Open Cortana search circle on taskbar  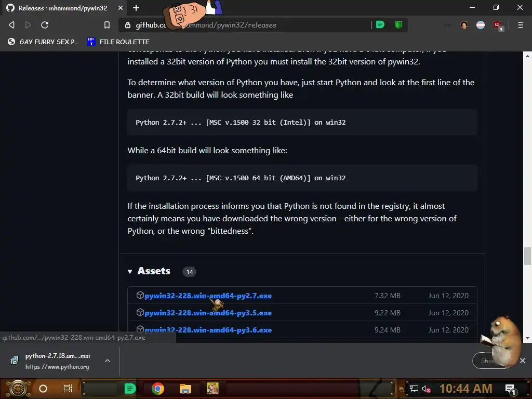click(x=43, y=389)
